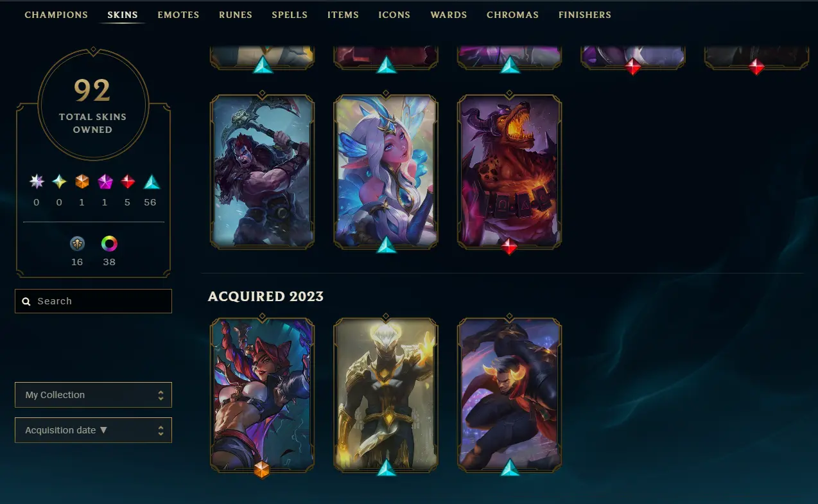Screen dimensions: 818x504
Task: Select the Emotes tab
Action: pyautogui.click(x=178, y=15)
